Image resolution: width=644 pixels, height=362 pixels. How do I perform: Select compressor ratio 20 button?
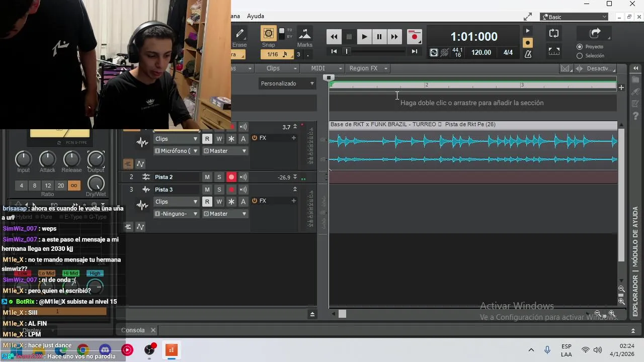60,186
